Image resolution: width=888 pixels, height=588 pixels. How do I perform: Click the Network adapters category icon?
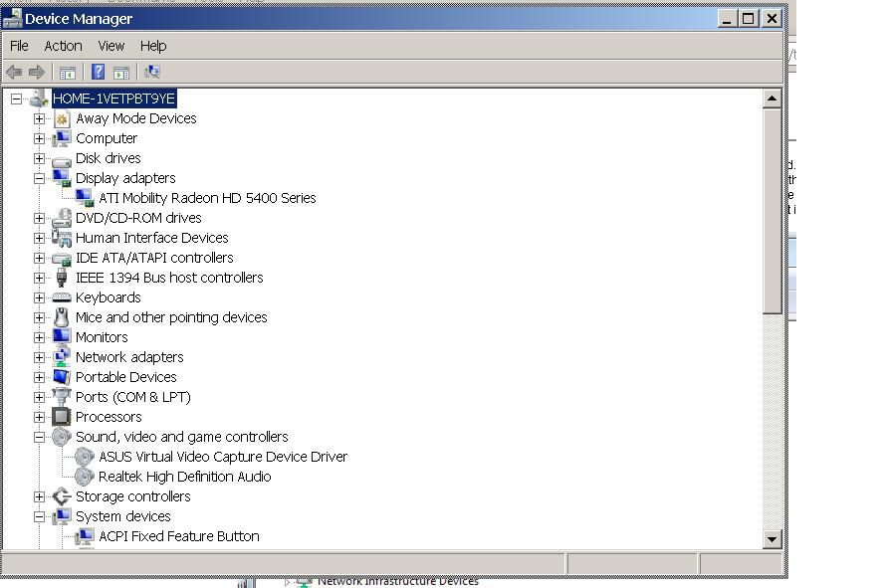tap(61, 356)
